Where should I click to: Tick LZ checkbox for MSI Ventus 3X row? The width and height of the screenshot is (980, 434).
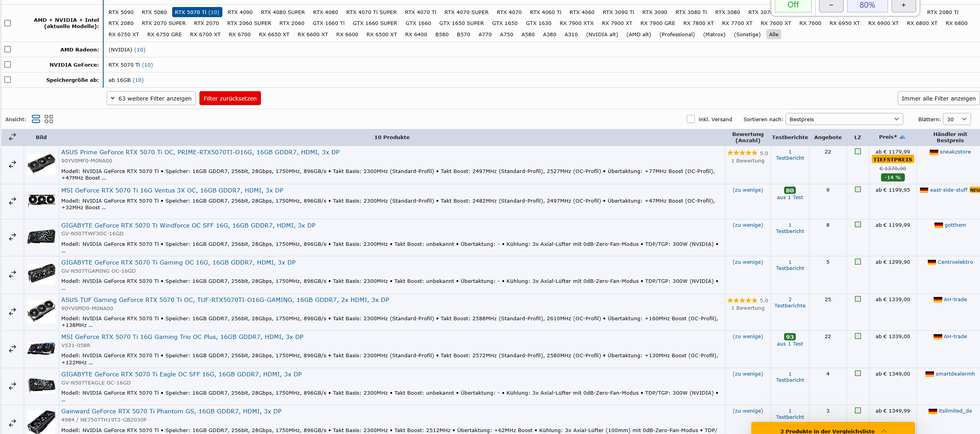(858, 190)
